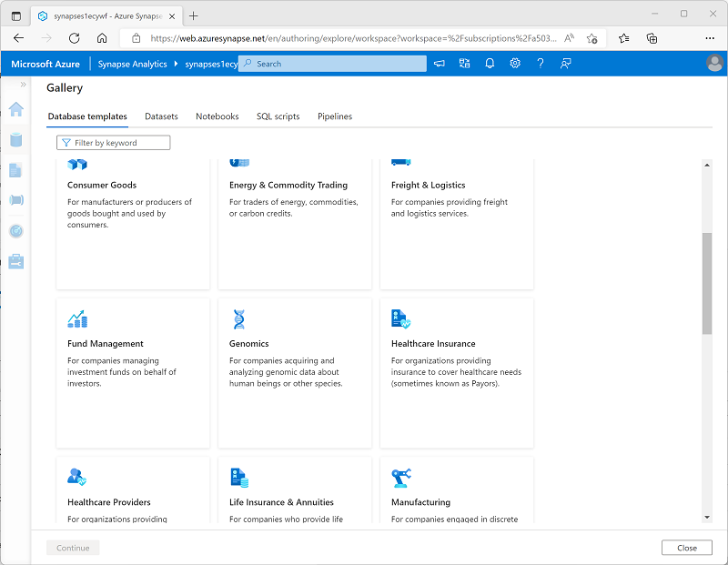This screenshot has height=565, width=728.
Task: Close the Gallery dialog
Action: pos(687,548)
